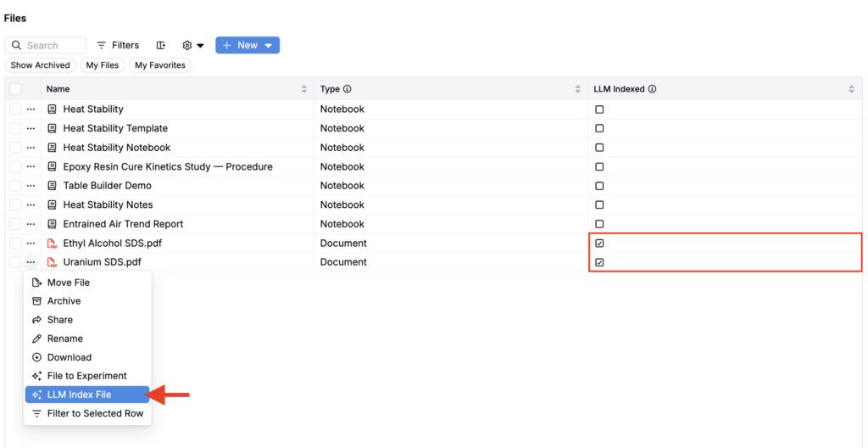The image size is (868, 448).
Task: Open three-dot menu for Ethyl Alcohol SDS.pdf
Action: point(31,243)
